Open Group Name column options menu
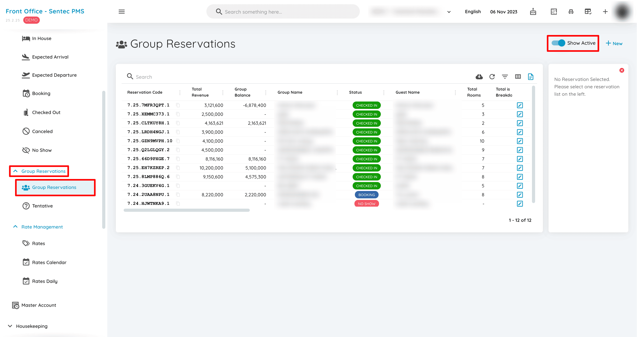The image size is (644, 337). (x=337, y=92)
